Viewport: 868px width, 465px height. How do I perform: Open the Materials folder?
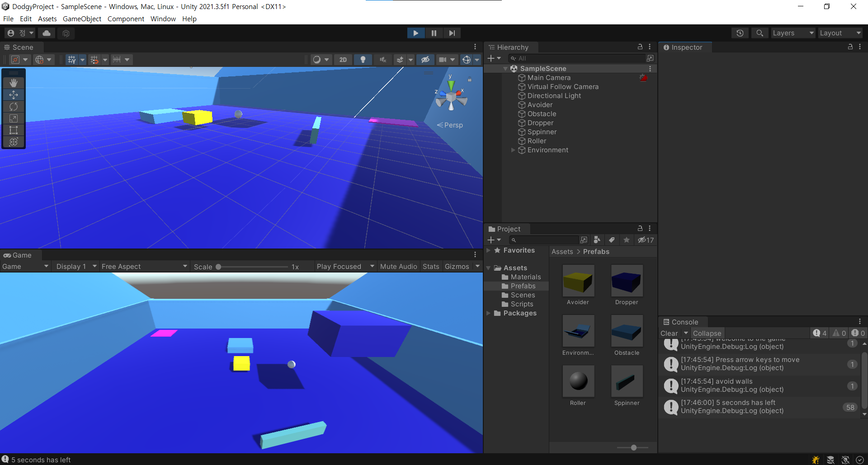click(525, 277)
